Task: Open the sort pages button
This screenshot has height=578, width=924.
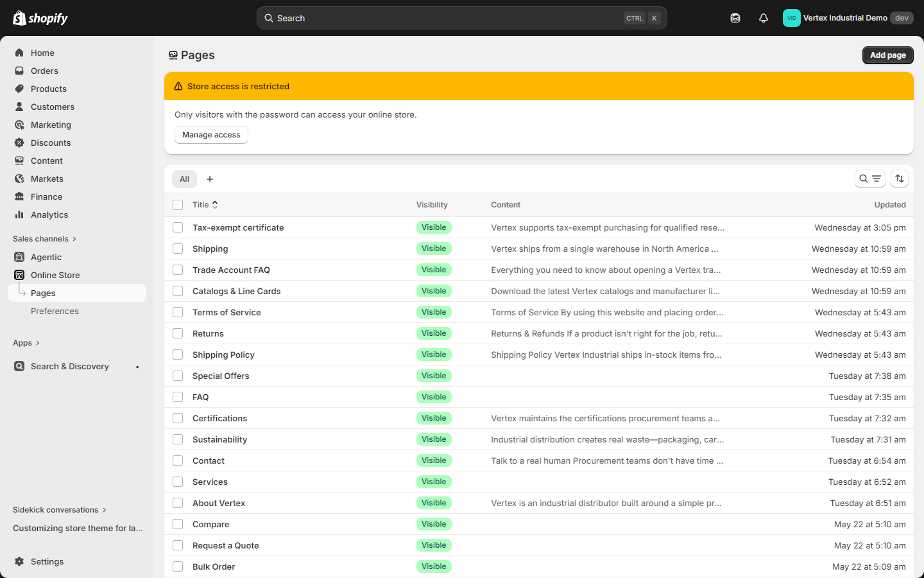Action: 900,179
